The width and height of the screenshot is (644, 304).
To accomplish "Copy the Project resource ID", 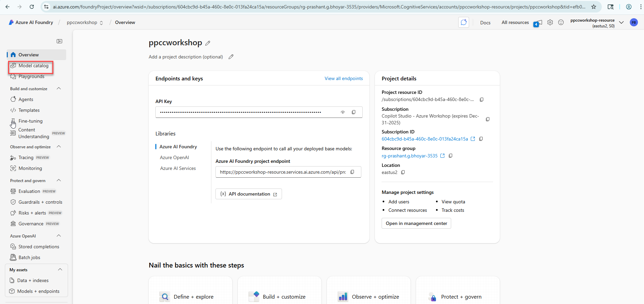I will coord(482,100).
